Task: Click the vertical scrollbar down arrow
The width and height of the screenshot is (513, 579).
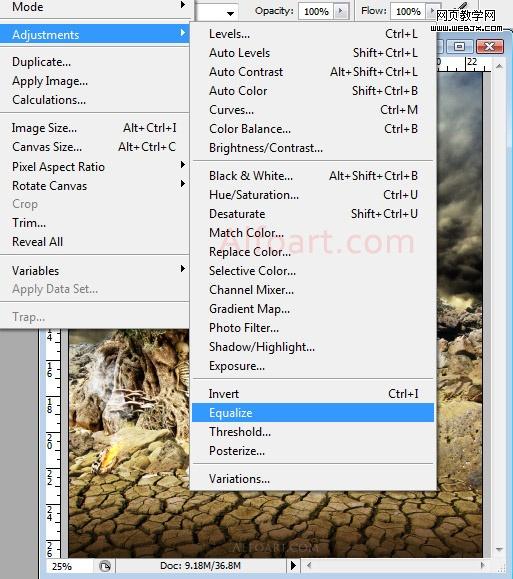Action: tap(499, 549)
